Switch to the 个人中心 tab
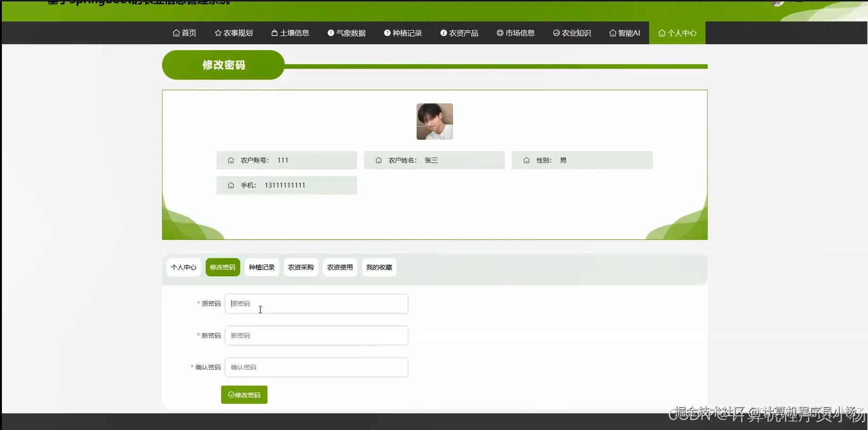Viewport: 868px width, 430px height. click(x=184, y=267)
